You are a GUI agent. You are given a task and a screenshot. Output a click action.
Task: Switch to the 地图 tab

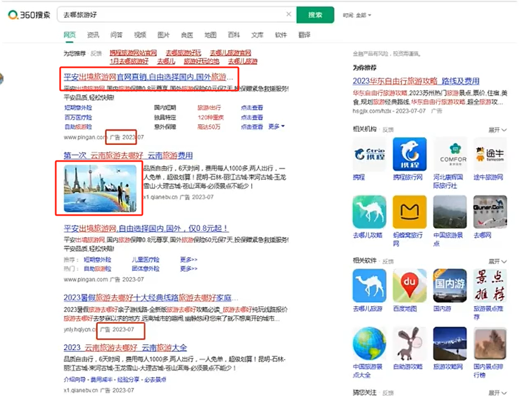coord(210,35)
